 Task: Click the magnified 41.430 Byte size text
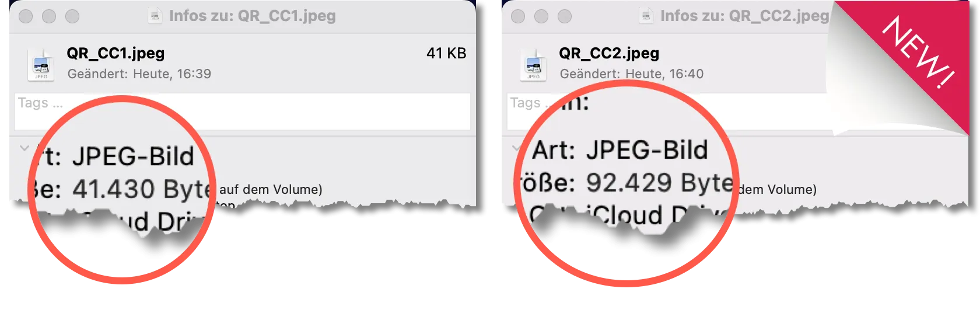tap(141, 189)
